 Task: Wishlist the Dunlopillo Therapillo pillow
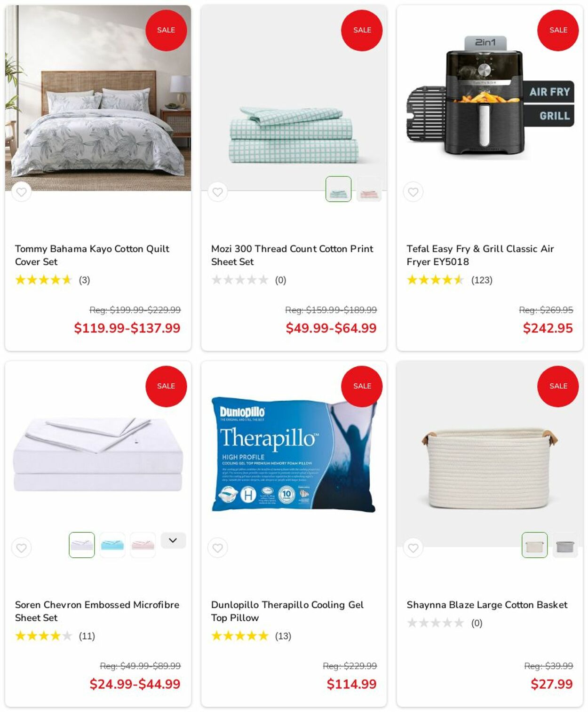[217, 548]
